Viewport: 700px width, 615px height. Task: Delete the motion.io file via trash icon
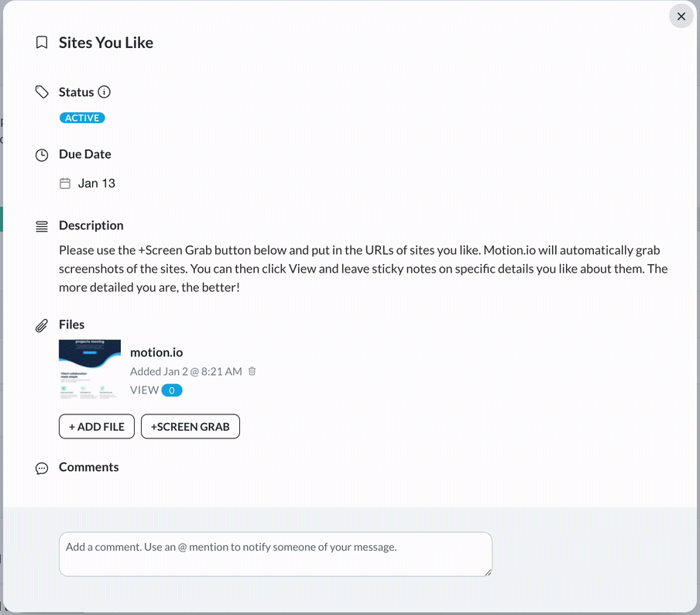[x=252, y=371]
